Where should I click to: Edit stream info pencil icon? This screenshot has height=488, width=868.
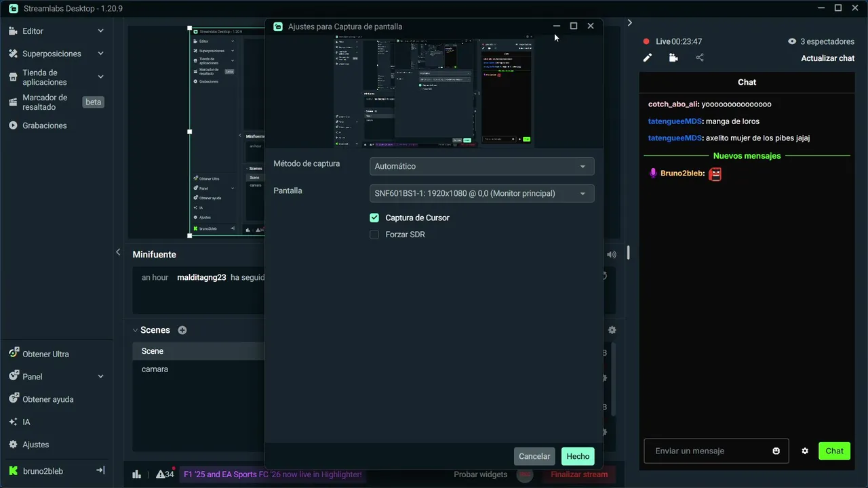[648, 58]
